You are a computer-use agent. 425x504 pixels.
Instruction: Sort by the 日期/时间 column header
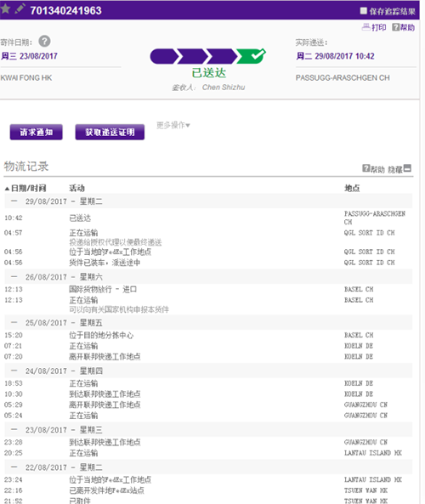click(x=25, y=189)
